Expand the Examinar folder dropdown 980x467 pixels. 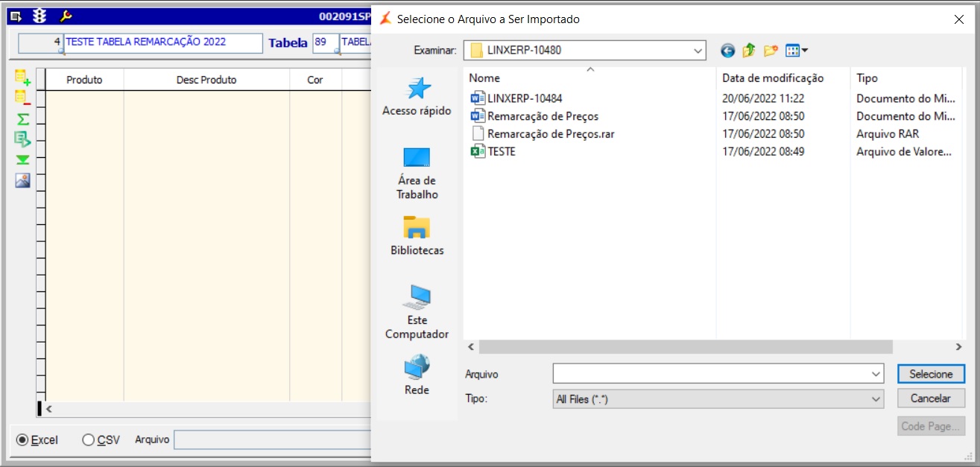point(698,51)
